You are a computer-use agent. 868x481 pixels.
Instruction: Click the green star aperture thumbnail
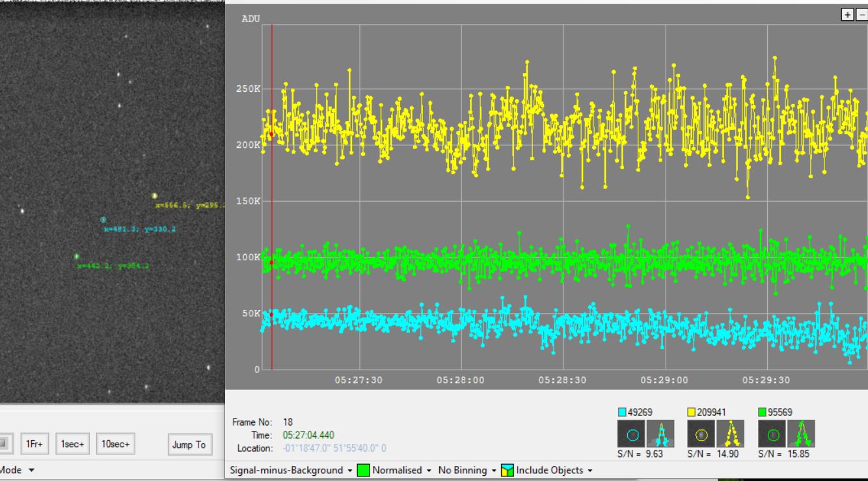click(771, 434)
